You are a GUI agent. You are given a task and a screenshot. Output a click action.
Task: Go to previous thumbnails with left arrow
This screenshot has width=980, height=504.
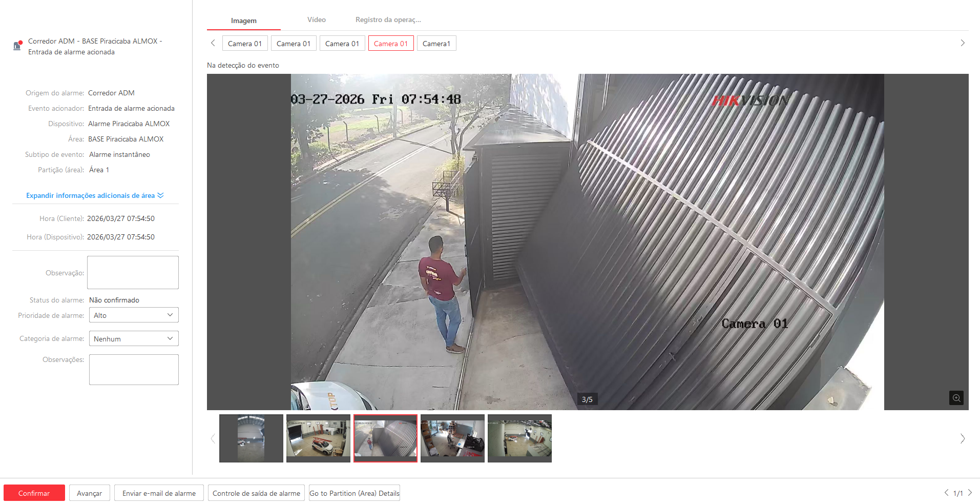coord(213,438)
